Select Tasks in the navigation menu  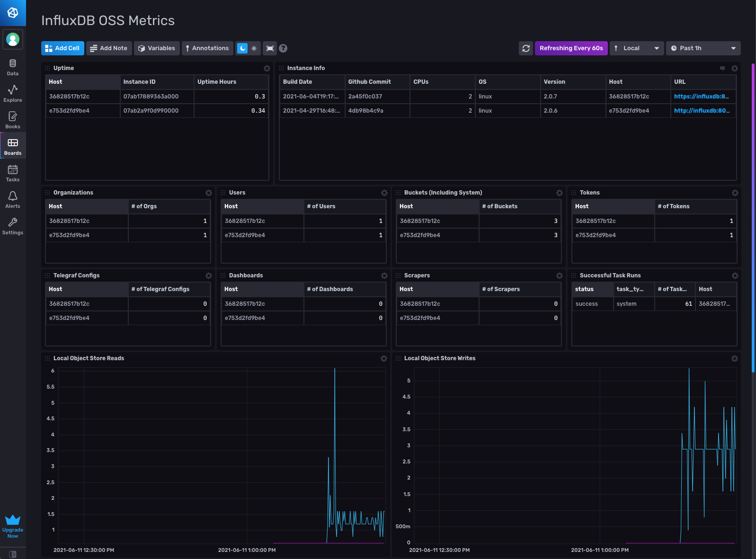[x=13, y=173]
